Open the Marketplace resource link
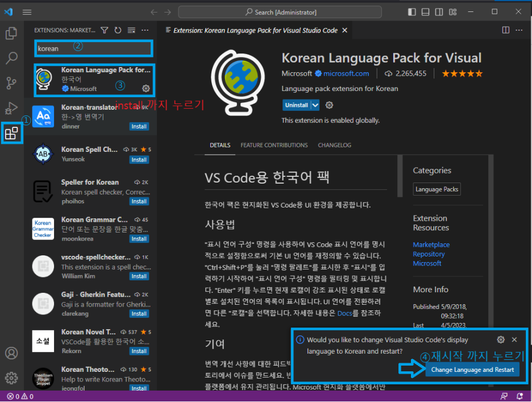 (431, 245)
